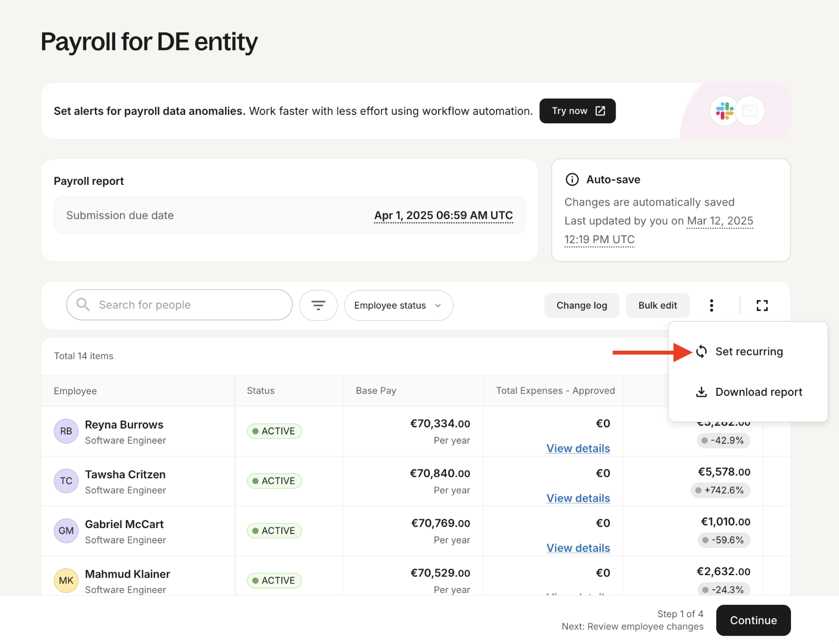Click the Auto-save info icon
Image resolution: width=839 pixels, height=644 pixels.
click(572, 179)
